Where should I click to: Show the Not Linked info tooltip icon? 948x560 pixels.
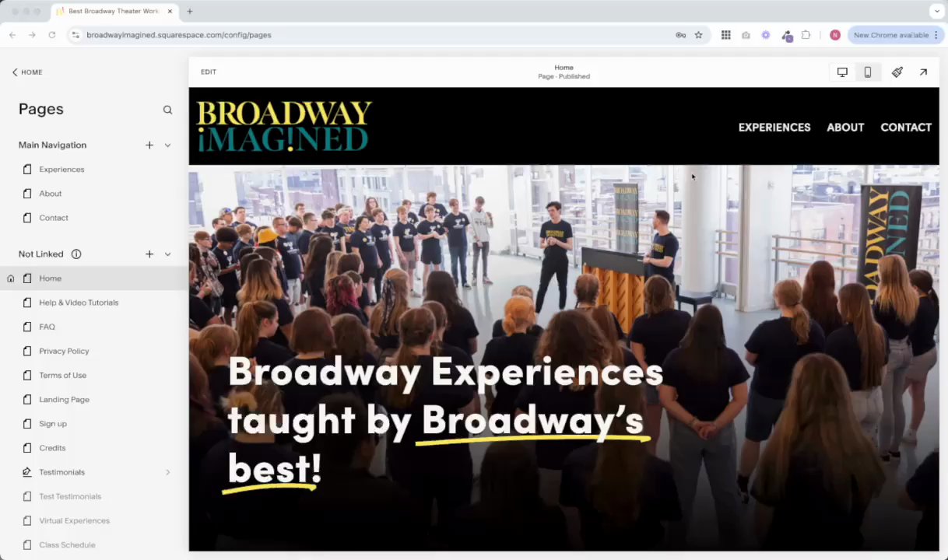click(x=76, y=254)
